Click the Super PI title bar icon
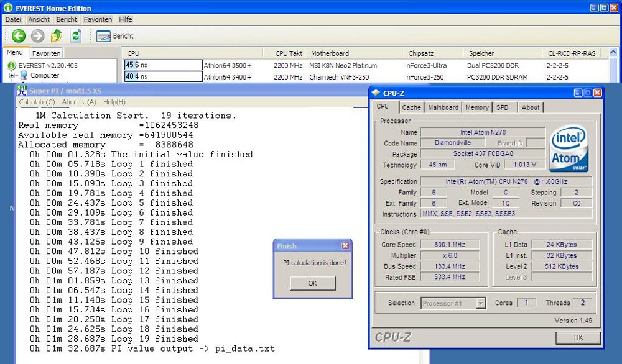 coord(22,91)
